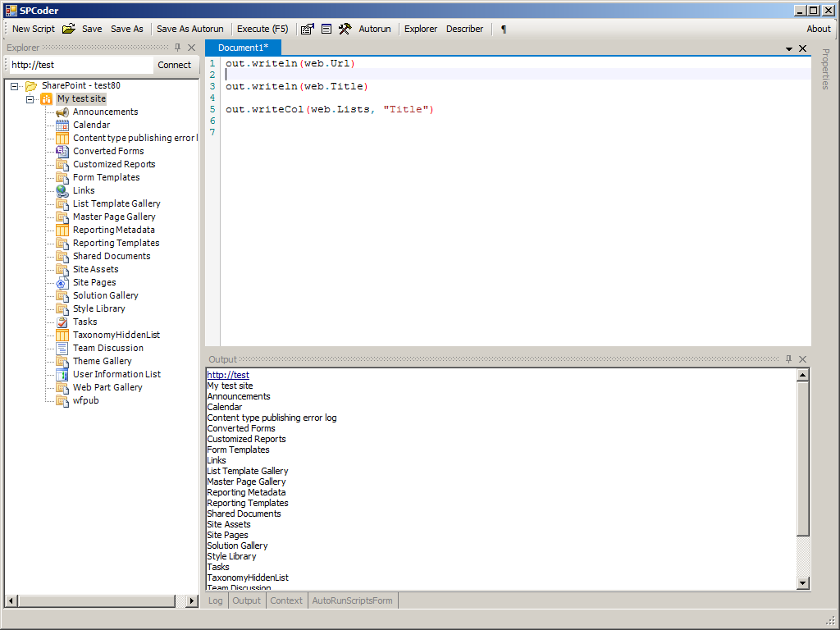Click Explorer horizontal scrollbar right arrow

click(192, 601)
